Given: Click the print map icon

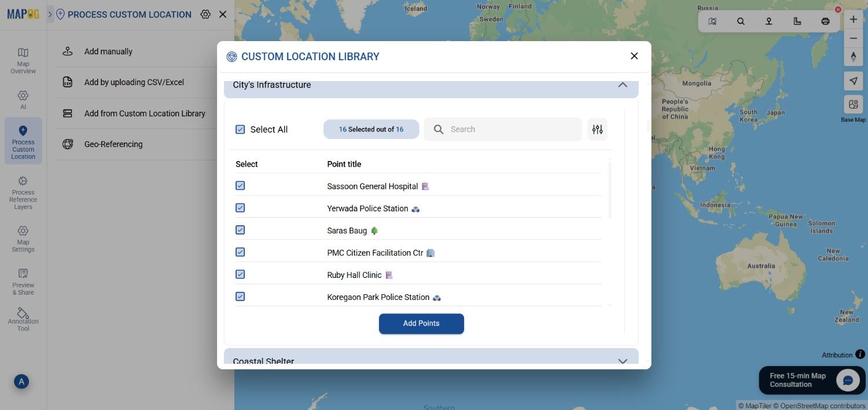Looking at the screenshot, I should point(825,21).
